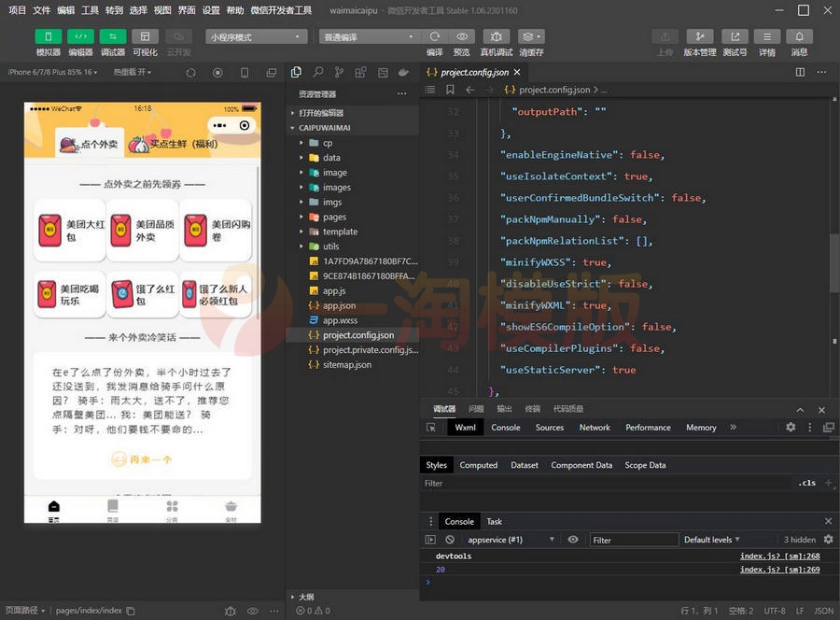
Task: Open version management
Action: 700,36
